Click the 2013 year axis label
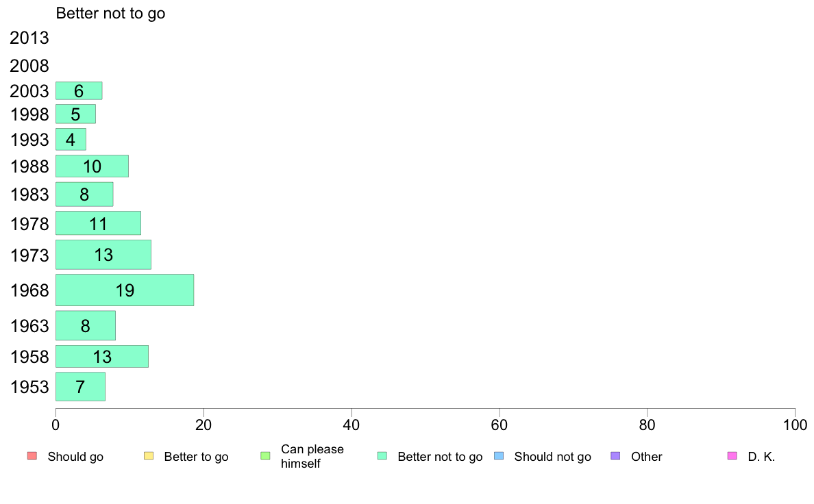This screenshot has height=504, width=814. pyautogui.click(x=29, y=38)
